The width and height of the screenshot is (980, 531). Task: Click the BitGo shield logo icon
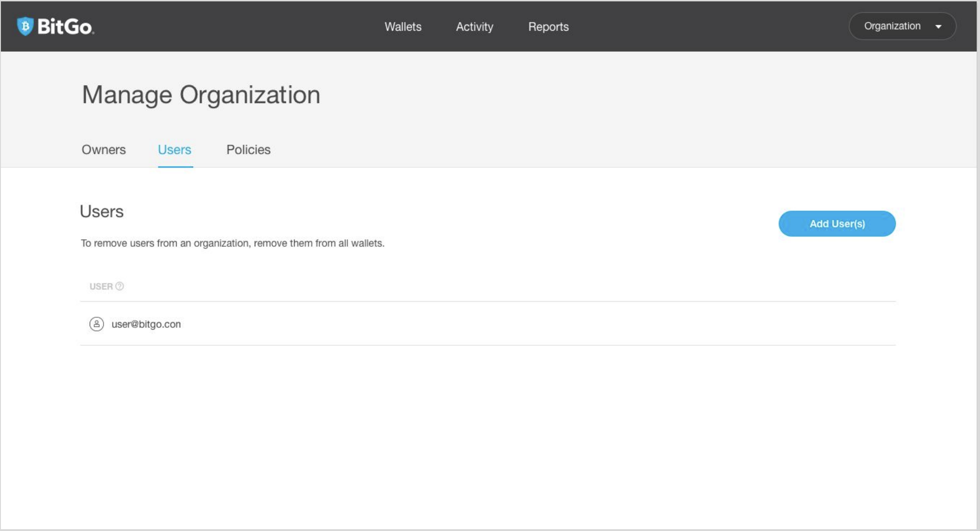25,26
